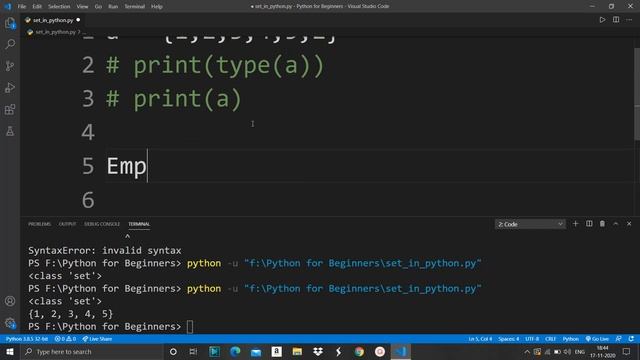
Task: Open Google Chrome from taskbar
Action: (359, 351)
